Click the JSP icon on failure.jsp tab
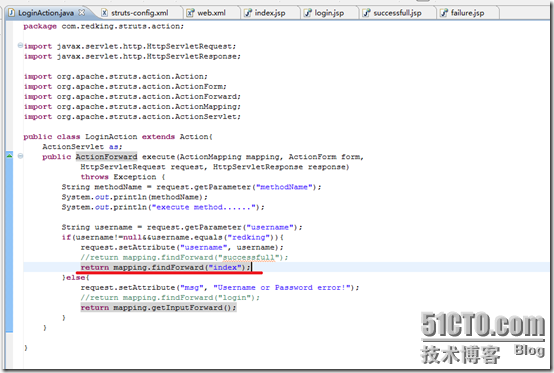Screen dimensions: 554x373 (444, 13)
